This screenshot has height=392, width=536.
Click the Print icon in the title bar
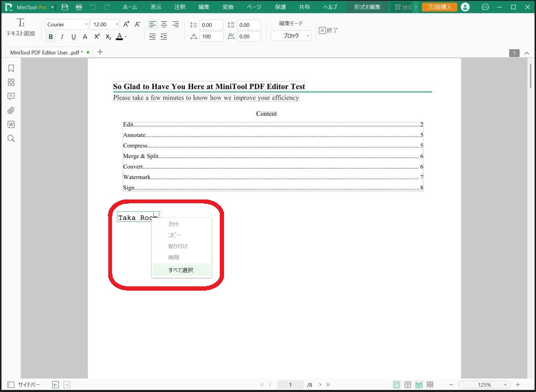click(x=79, y=7)
